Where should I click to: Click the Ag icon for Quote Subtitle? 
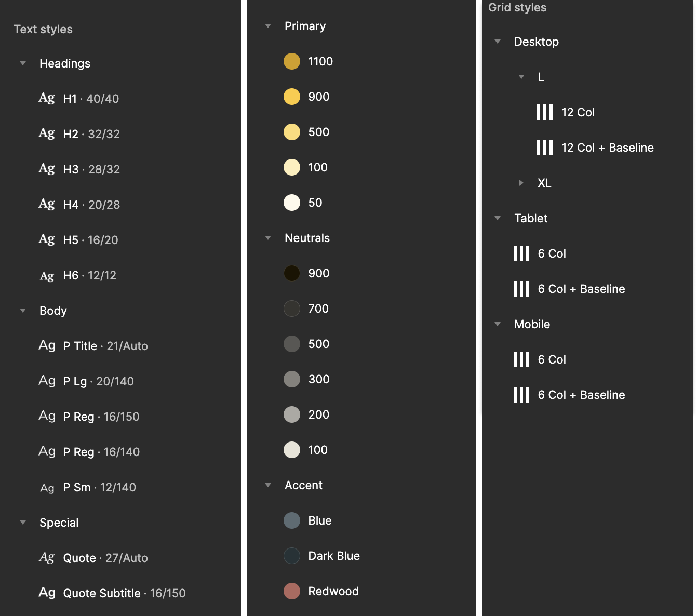coord(47,593)
